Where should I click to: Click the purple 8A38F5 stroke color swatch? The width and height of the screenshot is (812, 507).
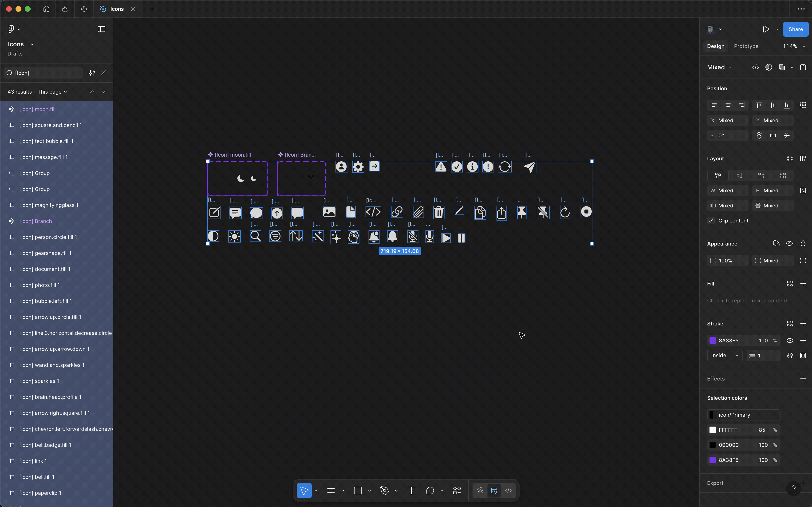[713, 340]
